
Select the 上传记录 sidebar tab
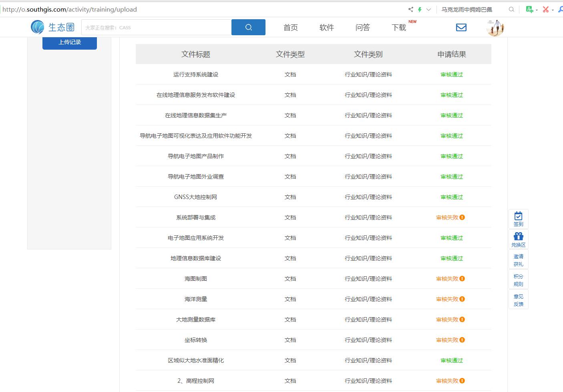click(x=70, y=42)
